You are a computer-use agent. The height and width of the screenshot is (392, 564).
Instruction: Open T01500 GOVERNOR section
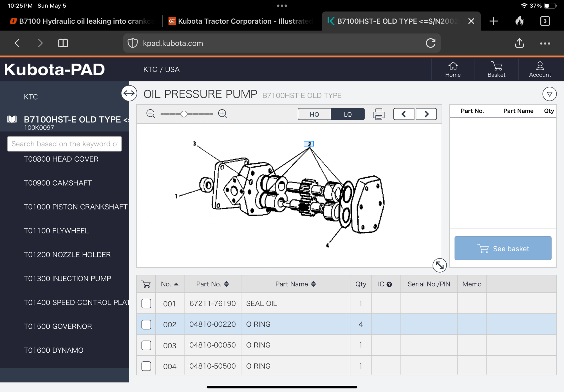coord(58,326)
